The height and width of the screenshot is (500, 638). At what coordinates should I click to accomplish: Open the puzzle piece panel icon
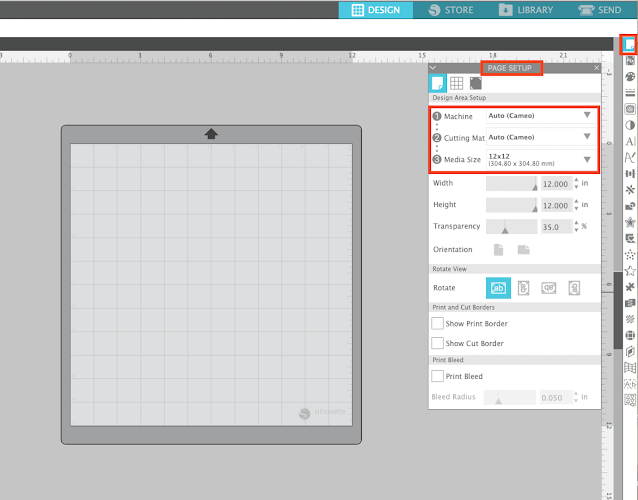[x=630, y=287]
